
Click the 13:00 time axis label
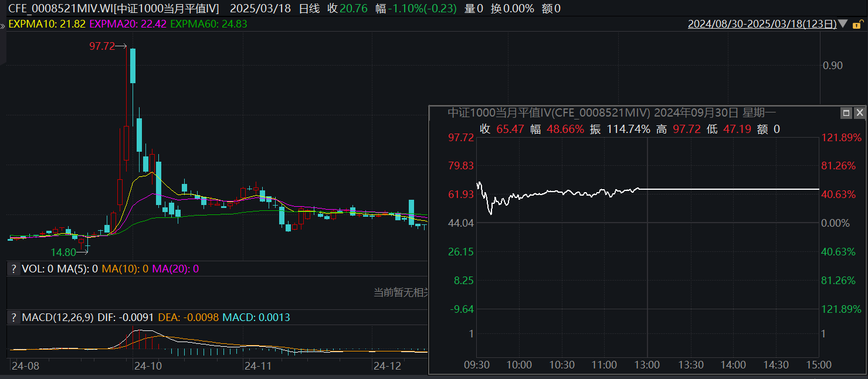647,365
